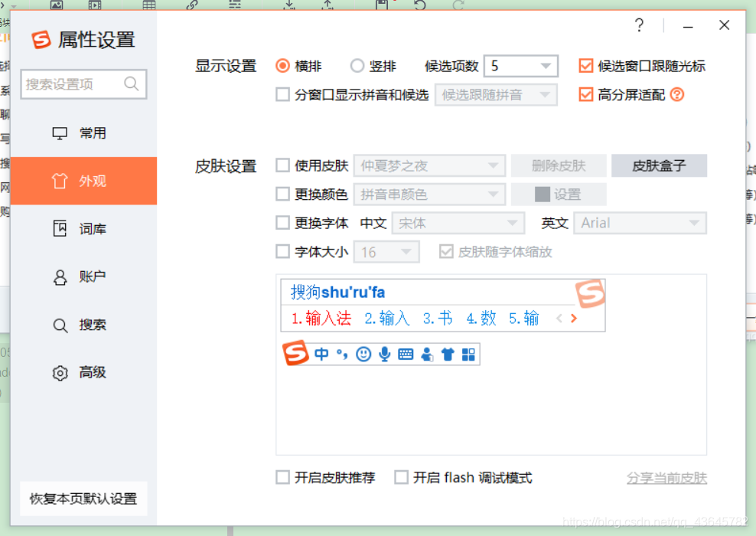This screenshot has height=536, width=756.
Task: Click the microphone voice input icon
Action: point(384,354)
